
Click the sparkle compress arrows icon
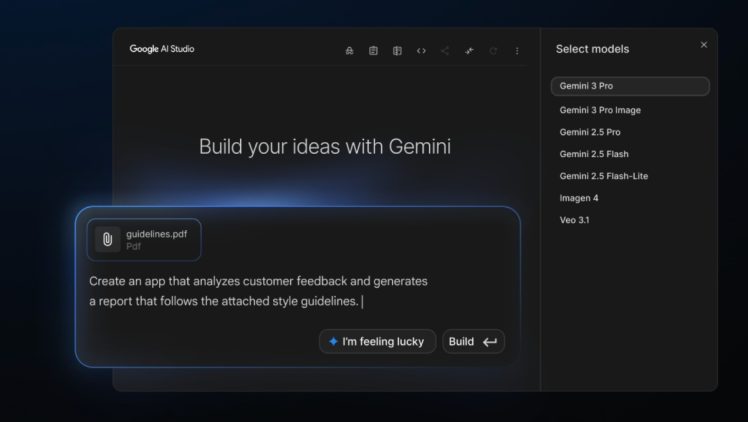coord(469,51)
